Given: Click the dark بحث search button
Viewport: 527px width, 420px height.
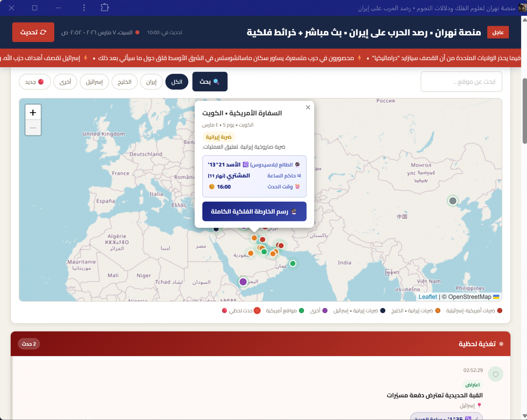Looking at the screenshot, I should coord(210,82).
